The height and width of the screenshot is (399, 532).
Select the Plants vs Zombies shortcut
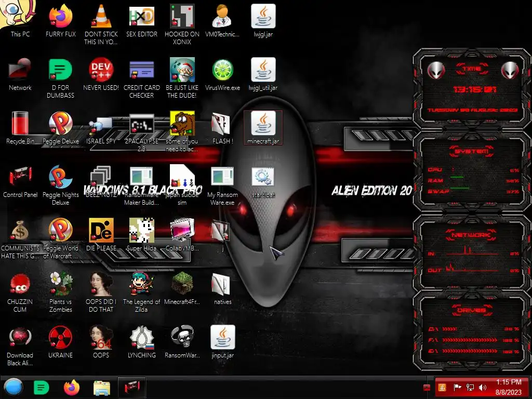(x=60, y=292)
